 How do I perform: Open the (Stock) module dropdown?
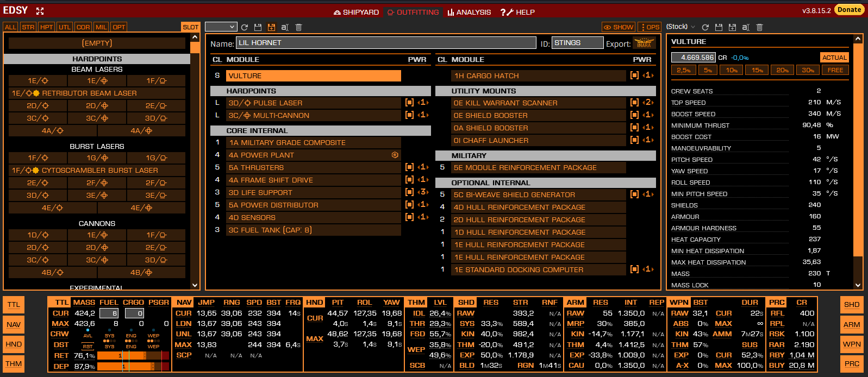click(x=680, y=27)
